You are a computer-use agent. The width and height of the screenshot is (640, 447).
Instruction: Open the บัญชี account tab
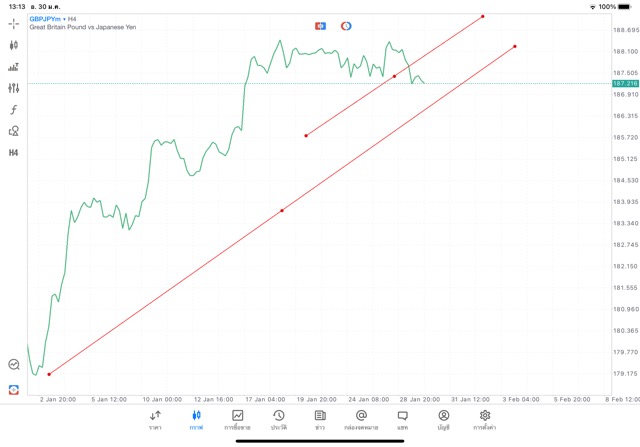[x=443, y=419]
